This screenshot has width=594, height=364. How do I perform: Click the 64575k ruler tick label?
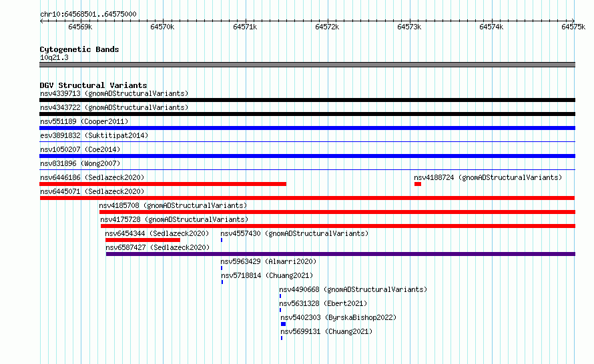pyautogui.click(x=573, y=27)
